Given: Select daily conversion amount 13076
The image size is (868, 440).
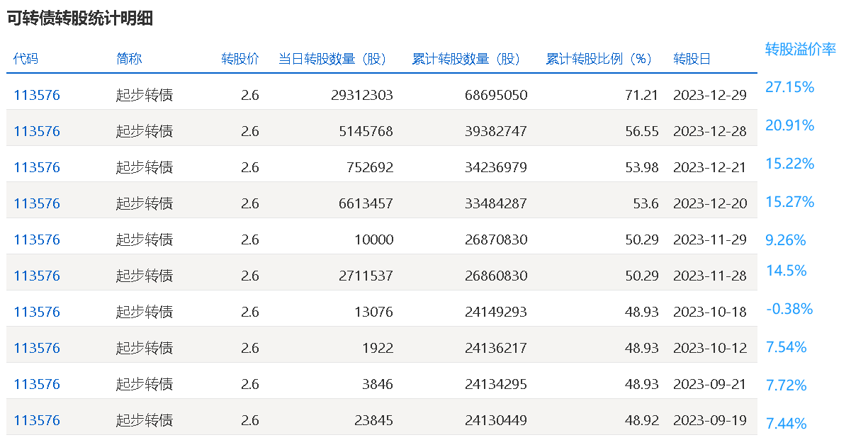Looking at the screenshot, I should tap(374, 312).
